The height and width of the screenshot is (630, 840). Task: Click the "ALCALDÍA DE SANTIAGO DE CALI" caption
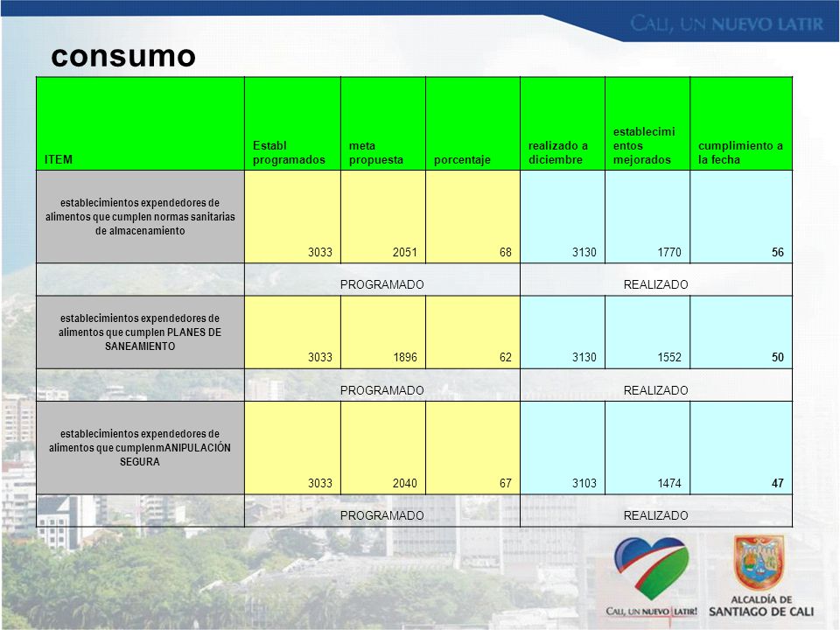tap(761, 605)
